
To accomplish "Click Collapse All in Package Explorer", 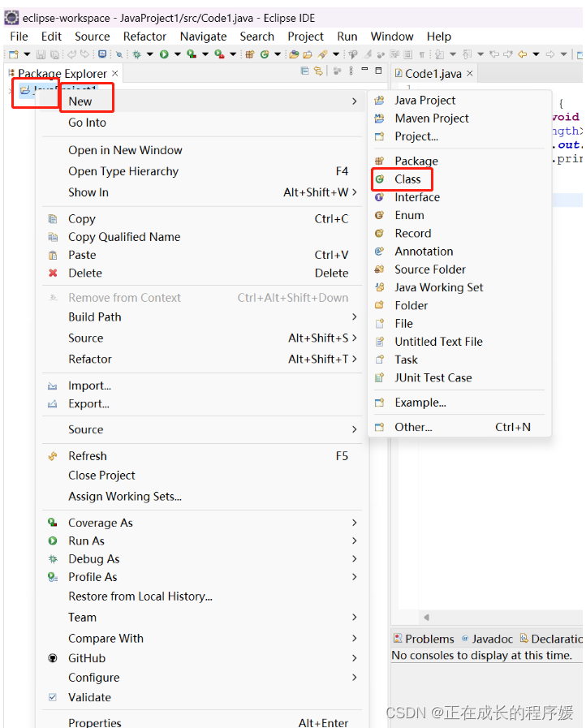I will (304, 71).
